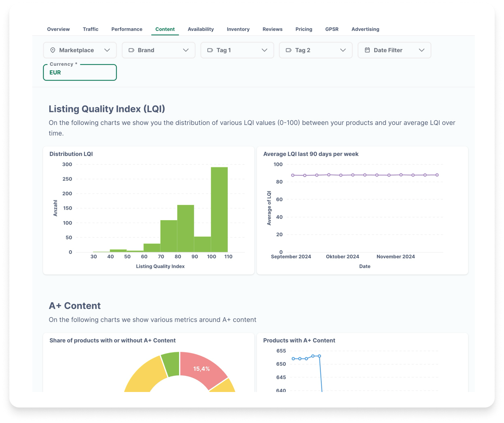The height and width of the screenshot is (423, 504).
Task: Click the histogram bar for LQI 70-80
Action: tap(169, 236)
